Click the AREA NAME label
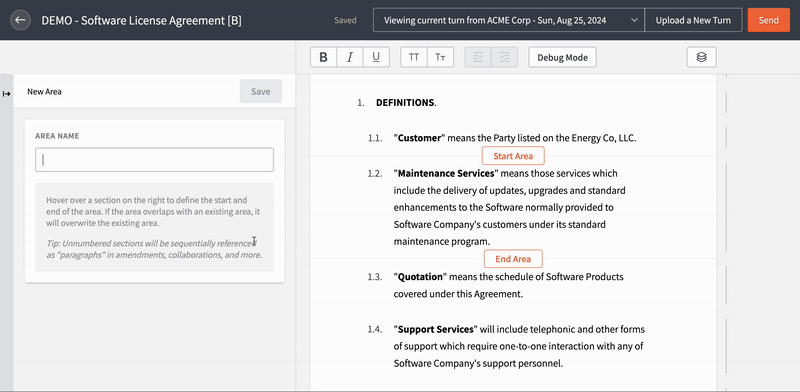This screenshot has height=392, width=800. point(57,136)
